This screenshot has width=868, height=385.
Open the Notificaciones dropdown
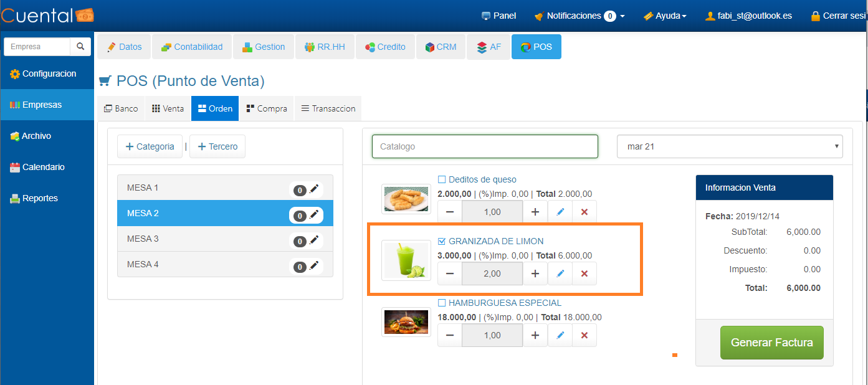pos(579,16)
